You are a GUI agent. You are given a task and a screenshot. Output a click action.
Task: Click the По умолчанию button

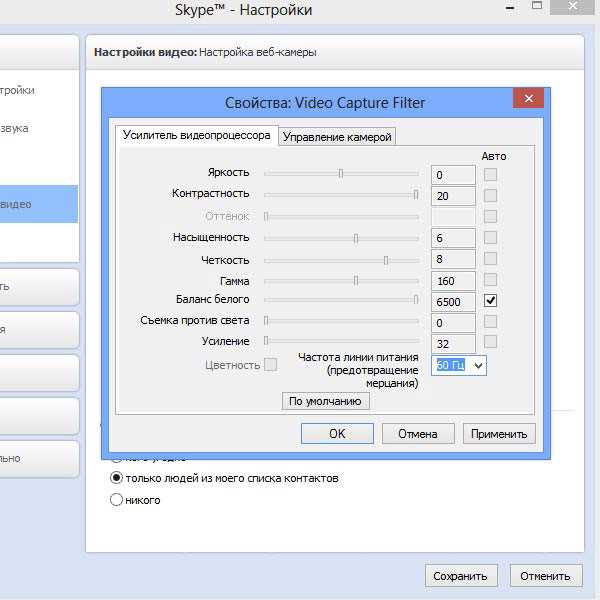pyautogui.click(x=326, y=401)
